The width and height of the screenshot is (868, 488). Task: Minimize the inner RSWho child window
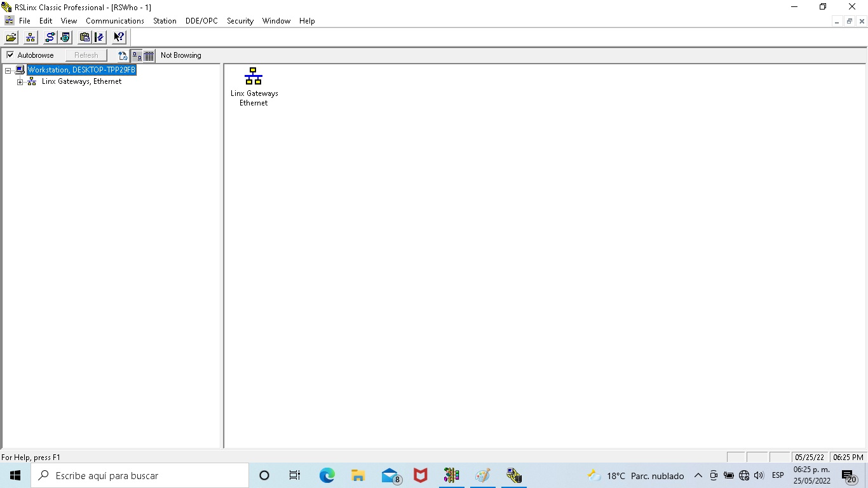click(837, 21)
